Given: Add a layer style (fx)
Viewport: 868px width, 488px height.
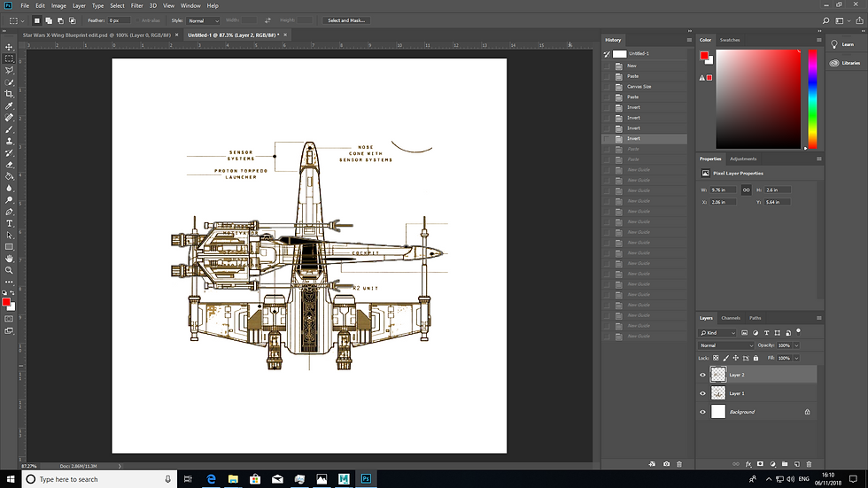Looking at the screenshot, I should pyautogui.click(x=748, y=464).
